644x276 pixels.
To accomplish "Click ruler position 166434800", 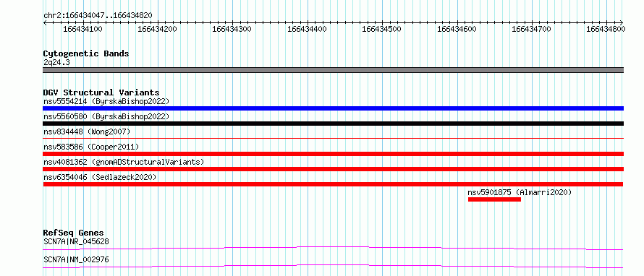I will [x=606, y=29].
